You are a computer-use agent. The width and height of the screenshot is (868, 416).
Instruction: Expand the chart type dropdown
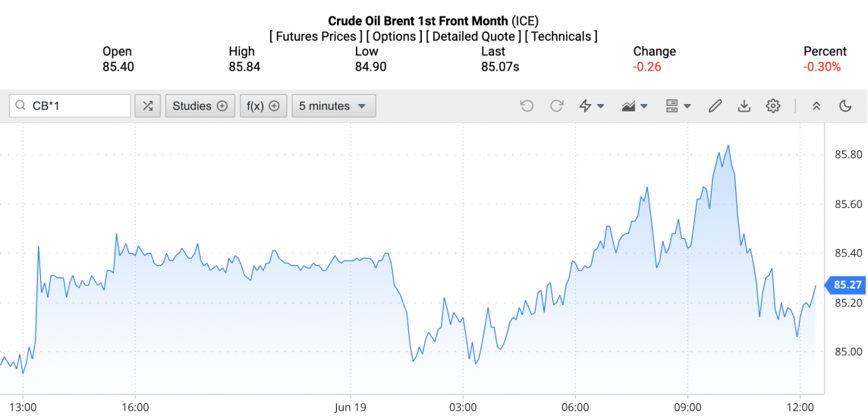pos(634,106)
